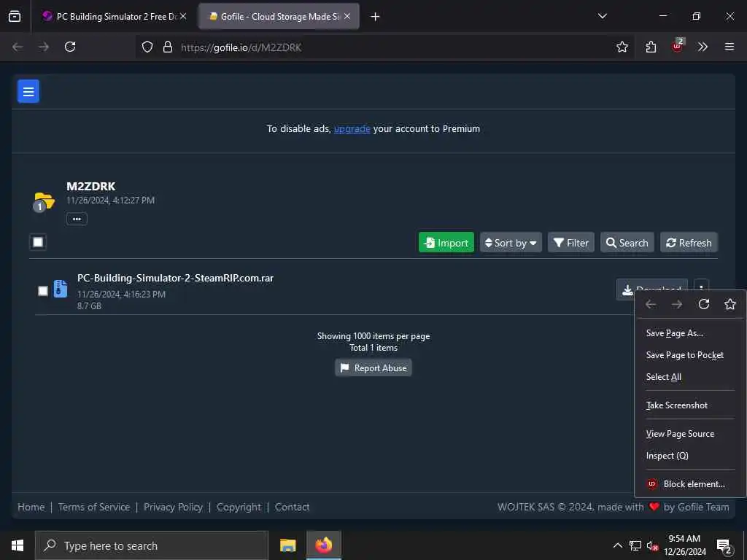
Task: Go back using the toolbar back arrow
Action: (x=18, y=47)
